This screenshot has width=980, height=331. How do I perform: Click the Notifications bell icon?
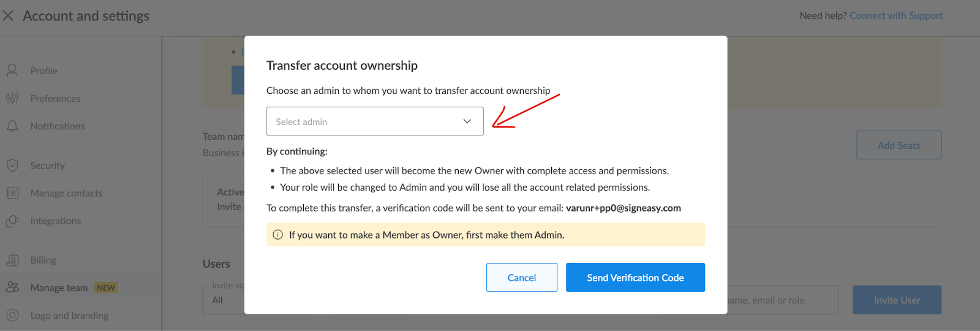pyautogui.click(x=12, y=126)
